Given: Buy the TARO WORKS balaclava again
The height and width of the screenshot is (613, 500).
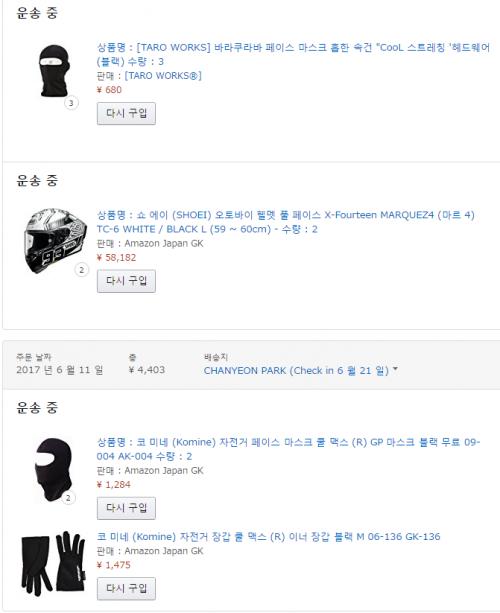Looking at the screenshot, I should point(126,114).
